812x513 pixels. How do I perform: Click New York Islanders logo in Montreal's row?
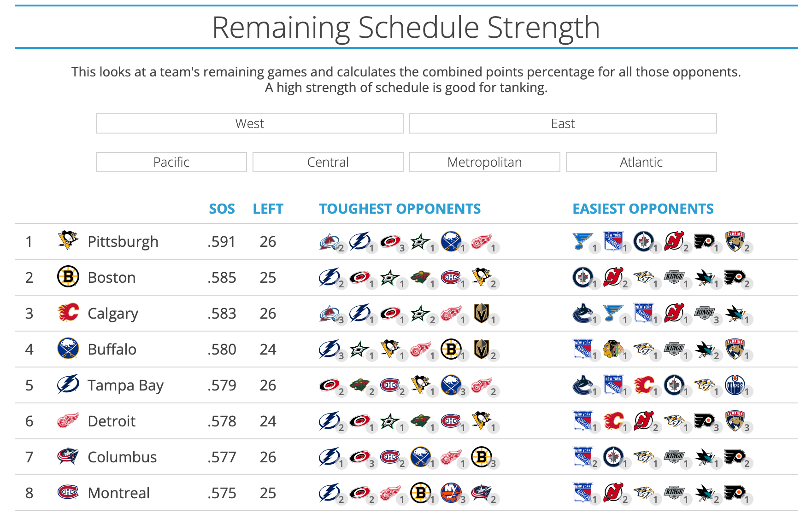(x=451, y=493)
